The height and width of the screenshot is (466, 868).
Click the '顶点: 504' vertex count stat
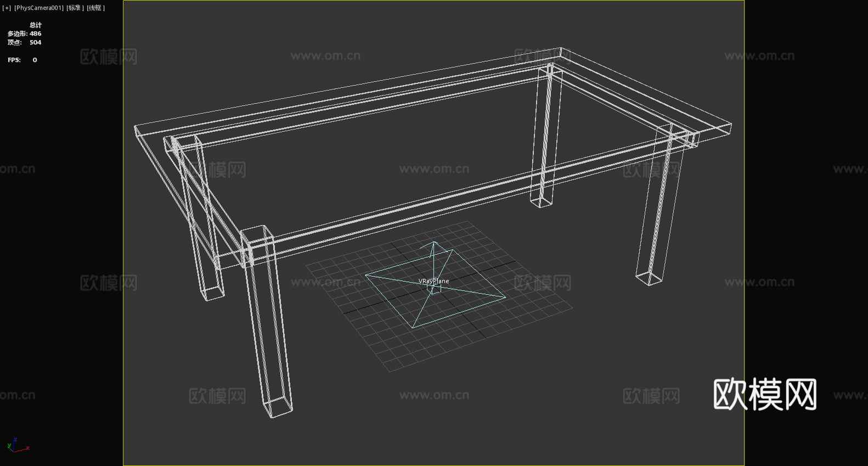click(24, 42)
